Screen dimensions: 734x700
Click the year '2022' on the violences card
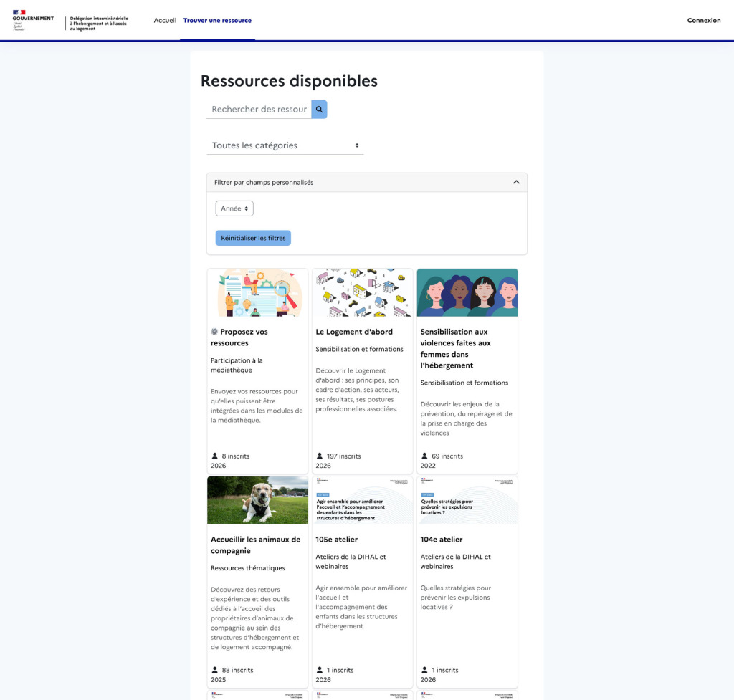[428, 466]
